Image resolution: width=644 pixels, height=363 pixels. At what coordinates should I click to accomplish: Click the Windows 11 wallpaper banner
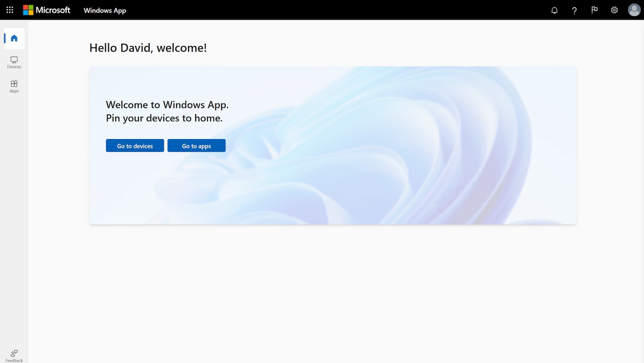[333, 145]
